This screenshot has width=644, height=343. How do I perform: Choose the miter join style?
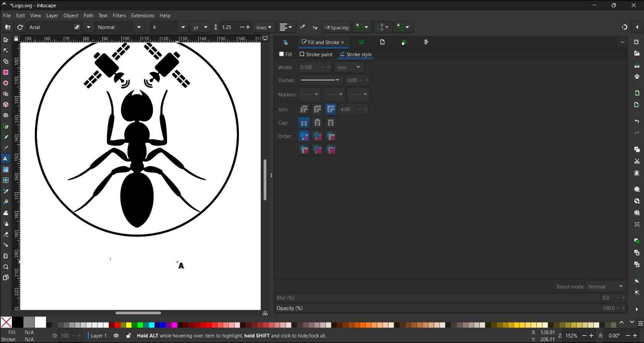[331, 109]
